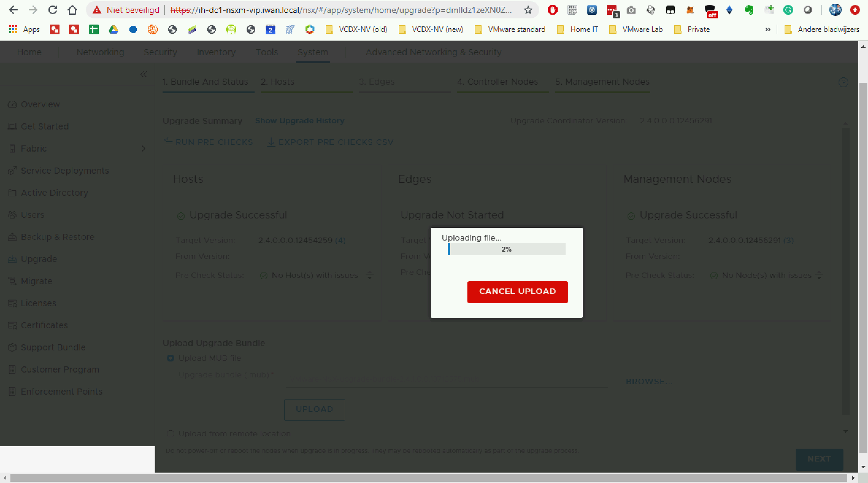Screen dimensions: 868x483
Task: Click the Support Bundle sidebar icon
Action: (12, 347)
